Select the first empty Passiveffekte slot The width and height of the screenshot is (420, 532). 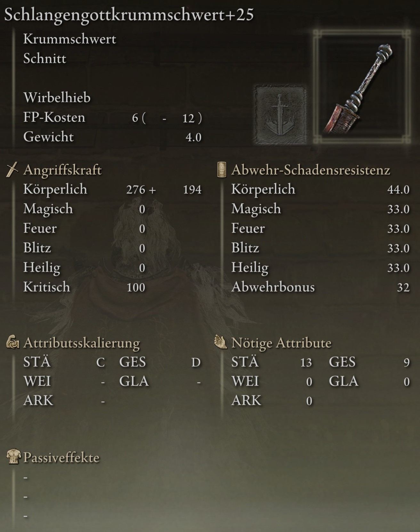(26, 478)
